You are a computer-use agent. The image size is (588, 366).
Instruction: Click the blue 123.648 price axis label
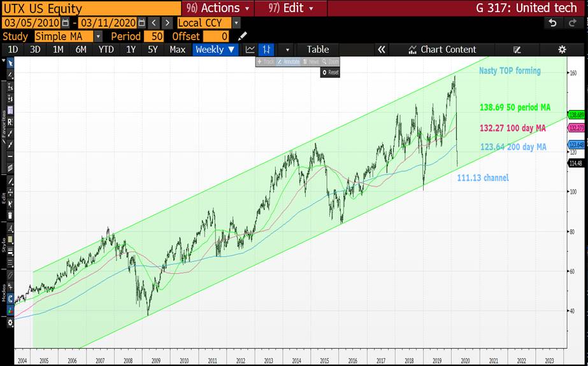point(577,144)
